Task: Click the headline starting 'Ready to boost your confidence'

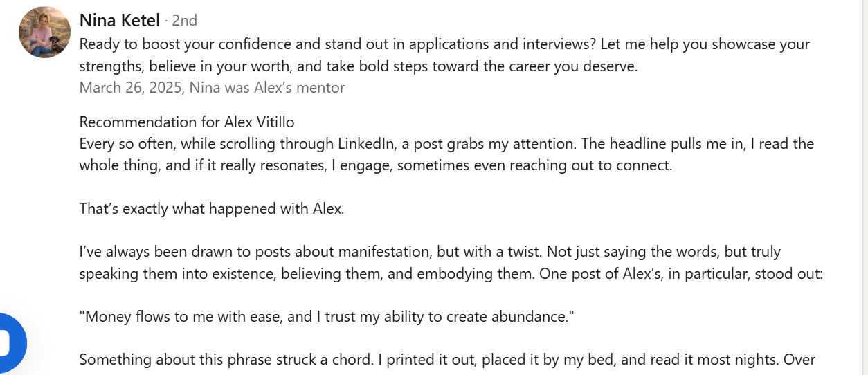Action: [444, 55]
